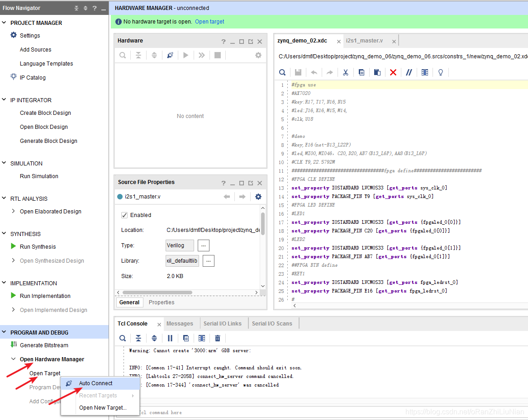The width and height of the screenshot is (528, 420).
Task: Click the search icon in XDC editor toolbar
Action: [x=282, y=72]
